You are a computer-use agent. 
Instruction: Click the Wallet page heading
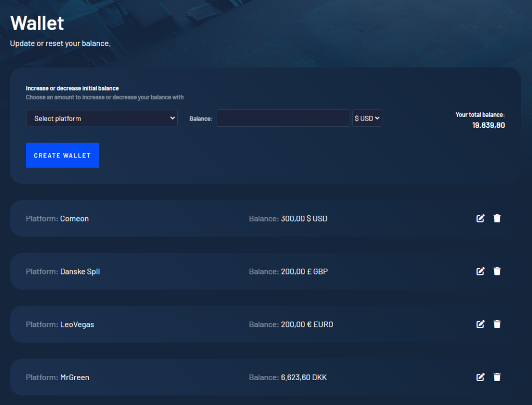pyautogui.click(x=37, y=23)
